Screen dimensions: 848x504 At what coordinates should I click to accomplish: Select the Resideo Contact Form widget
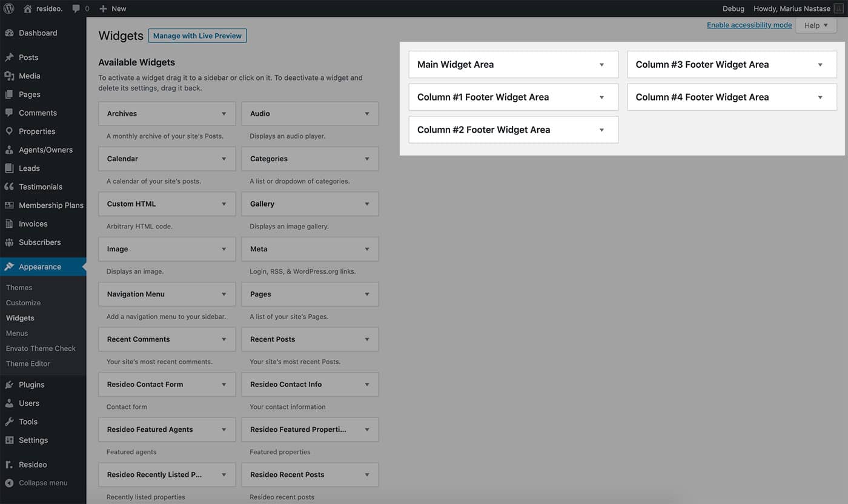[145, 385]
